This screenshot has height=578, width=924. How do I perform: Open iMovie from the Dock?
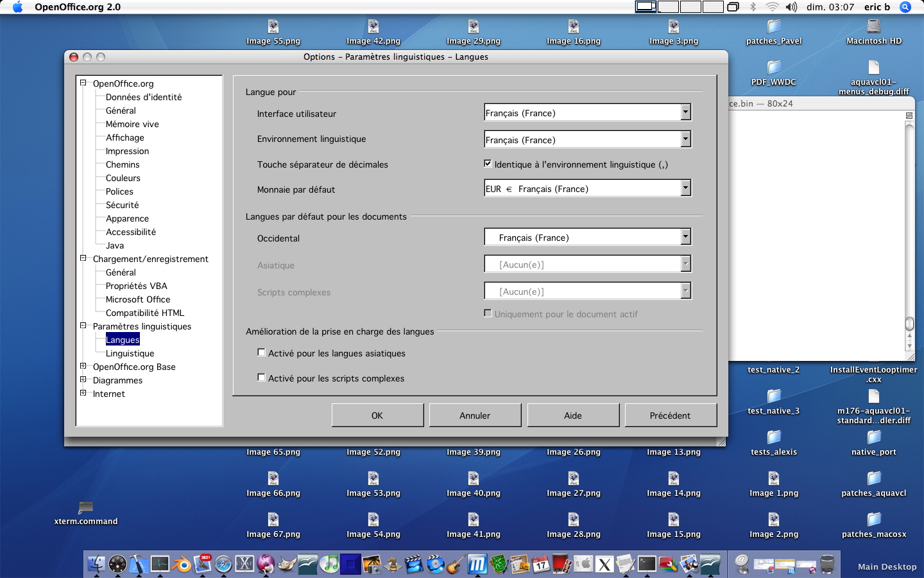click(x=414, y=564)
